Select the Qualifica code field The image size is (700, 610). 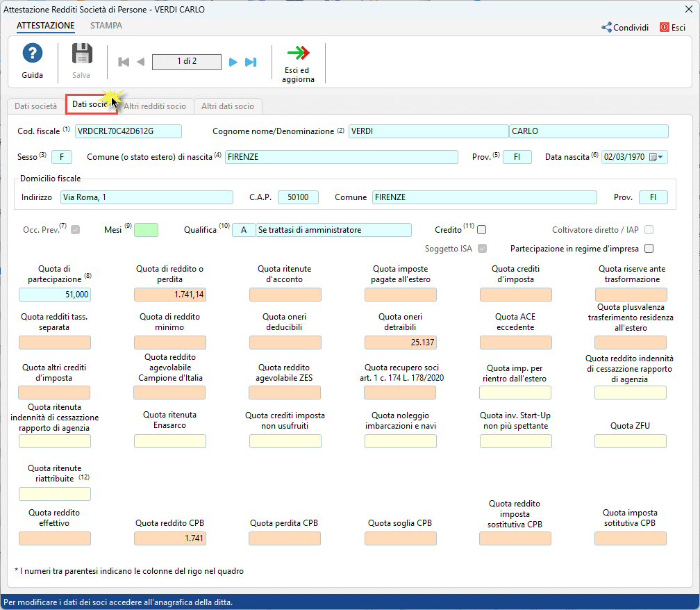tap(243, 230)
